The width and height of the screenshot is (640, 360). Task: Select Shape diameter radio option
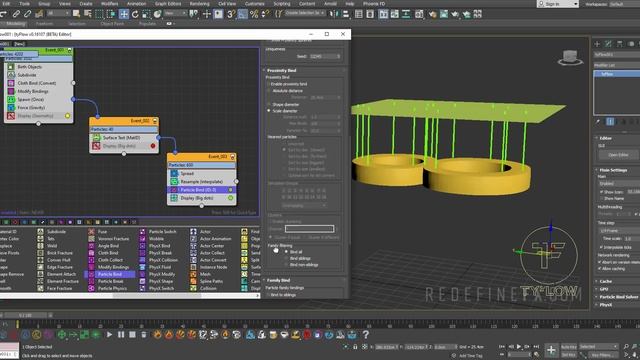pyautogui.click(x=269, y=104)
